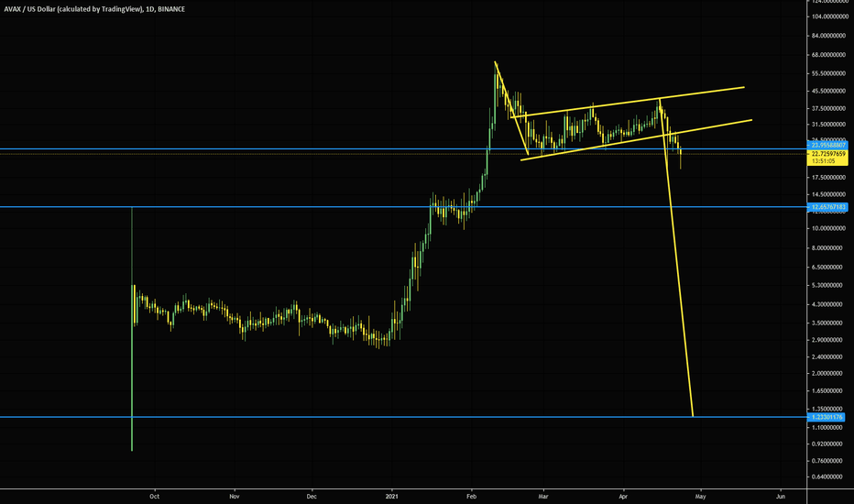The width and height of the screenshot is (854, 504).
Task: Click the 55.50000000 price axis value
Action: (828, 73)
